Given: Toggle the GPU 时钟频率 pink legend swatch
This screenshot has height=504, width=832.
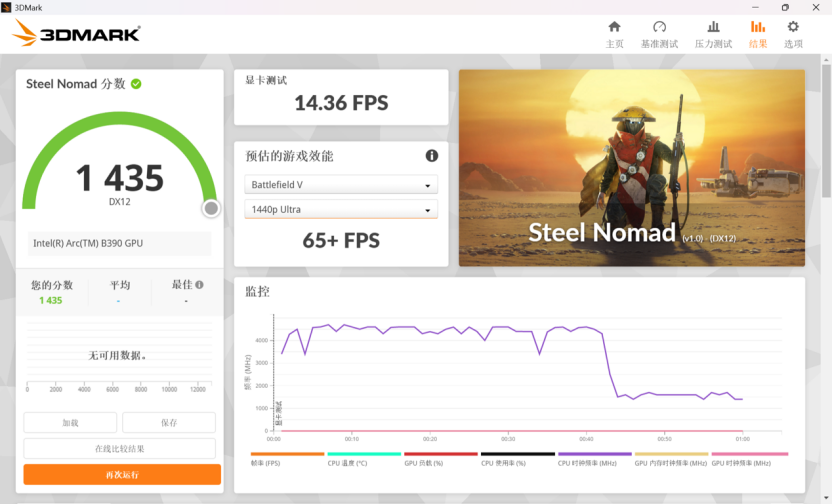Looking at the screenshot, I should coord(750,454).
